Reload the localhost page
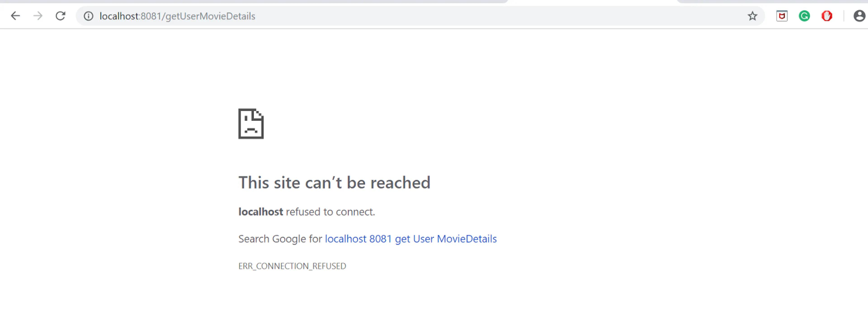Image resolution: width=868 pixels, height=324 pixels. (61, 16)
